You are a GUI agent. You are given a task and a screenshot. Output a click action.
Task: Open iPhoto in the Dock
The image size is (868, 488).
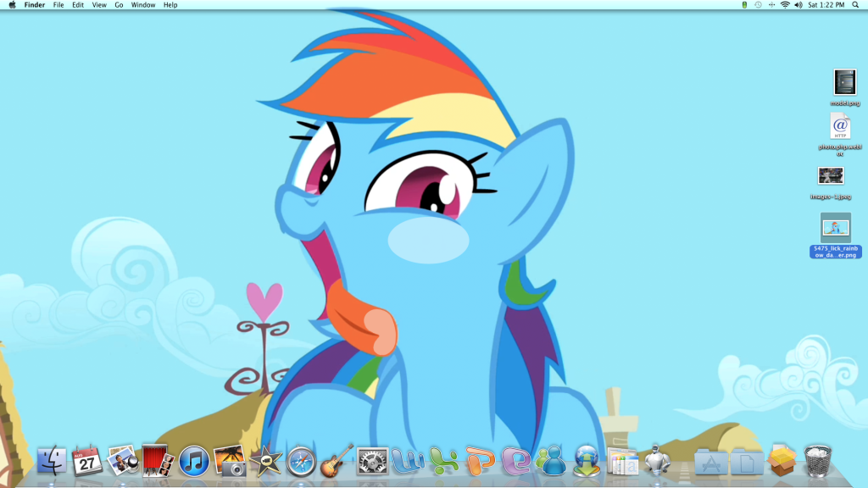tap(122, 461)
